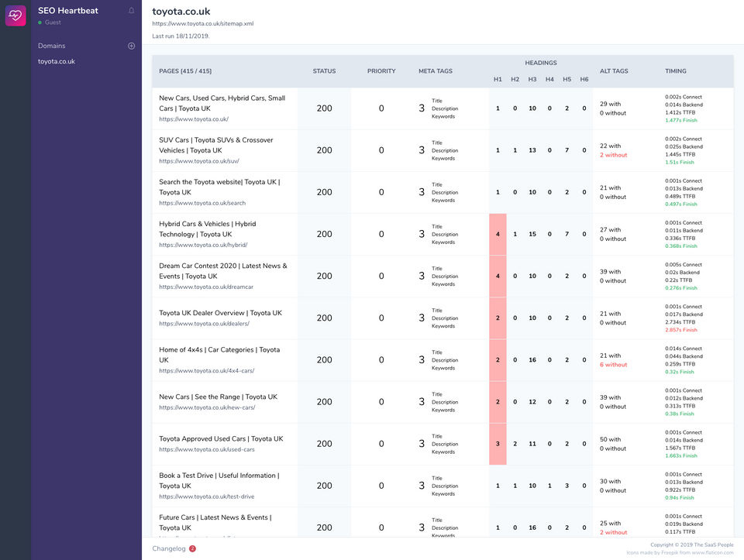This screenshot has height=560, width=744.
Task: Click the STATUS column header
Action: click(x=324, y=71)
